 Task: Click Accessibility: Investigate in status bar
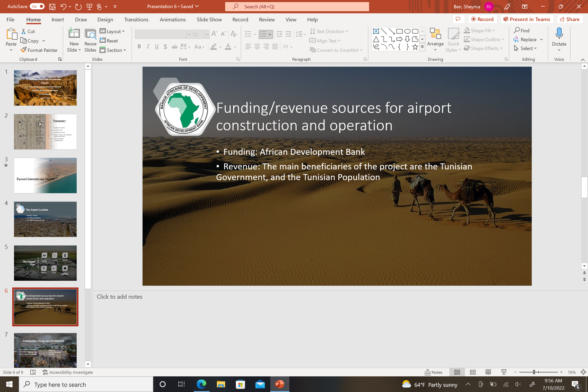[x=68, y=372]
